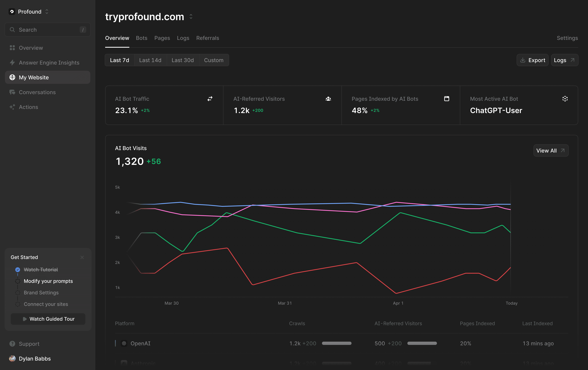The image size is (588, 370).
Task: Toggle the Connect your sites checklist item
Action: pyautogui.click(x=18, y=304)
